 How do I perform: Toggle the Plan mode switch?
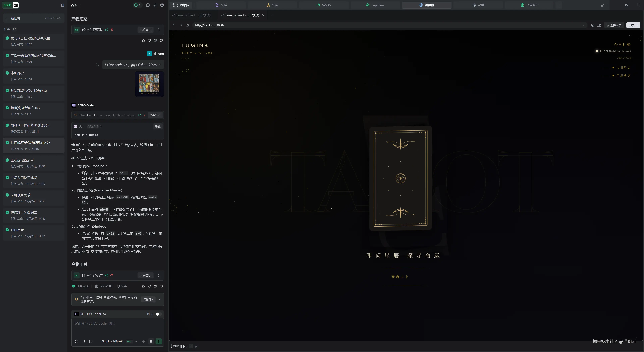(158, 314)
